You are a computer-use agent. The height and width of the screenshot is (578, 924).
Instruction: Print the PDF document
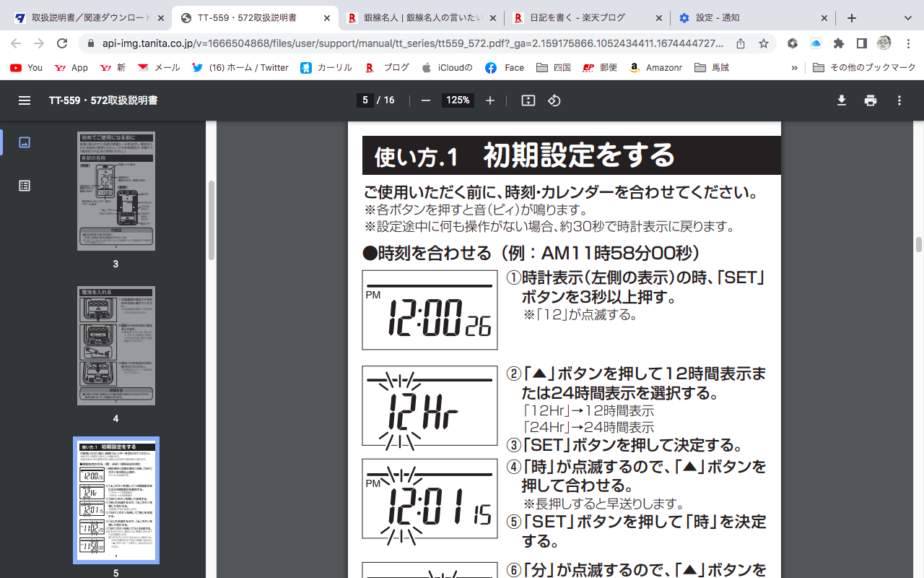point(871,100)
